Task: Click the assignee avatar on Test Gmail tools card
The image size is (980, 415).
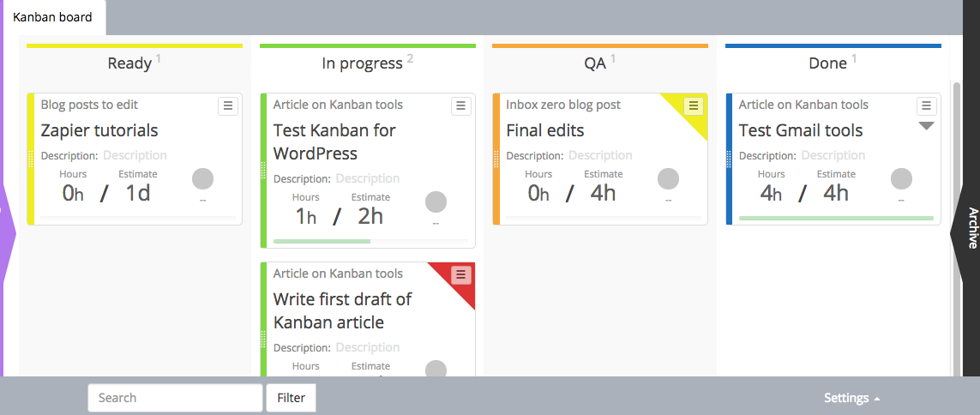Action: (x=901, y=178)
